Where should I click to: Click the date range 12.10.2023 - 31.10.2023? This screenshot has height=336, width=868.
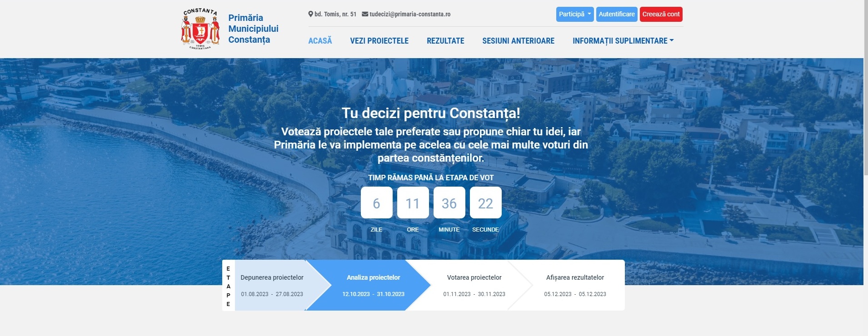373,294
